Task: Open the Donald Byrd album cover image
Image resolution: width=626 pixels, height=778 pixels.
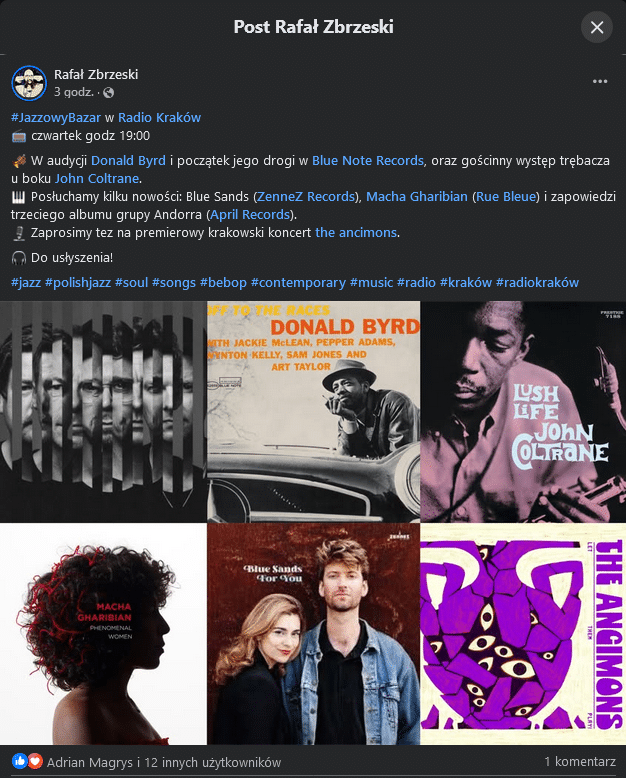Action: pyautogui.click(x=313, y=412)
